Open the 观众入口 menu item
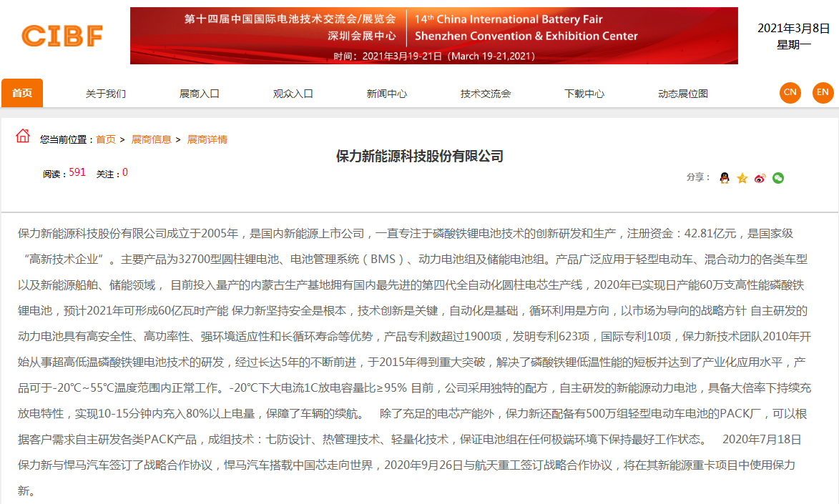The image size is (839, 504). (x=293, y=94)
